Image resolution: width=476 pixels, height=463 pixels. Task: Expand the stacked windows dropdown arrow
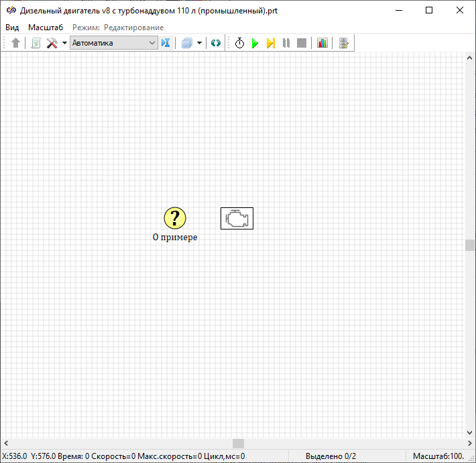(x=199, y=43)
